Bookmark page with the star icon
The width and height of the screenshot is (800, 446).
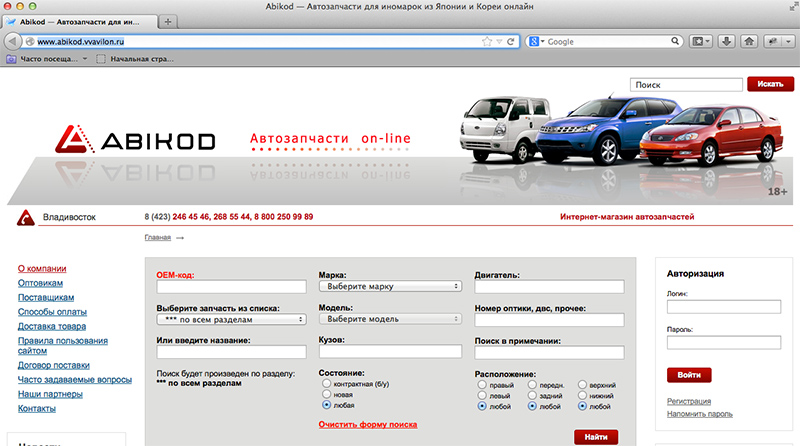[x=487, y=42]
